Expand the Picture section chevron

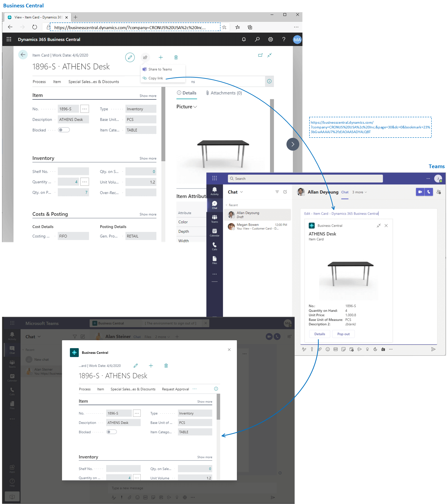195,107
